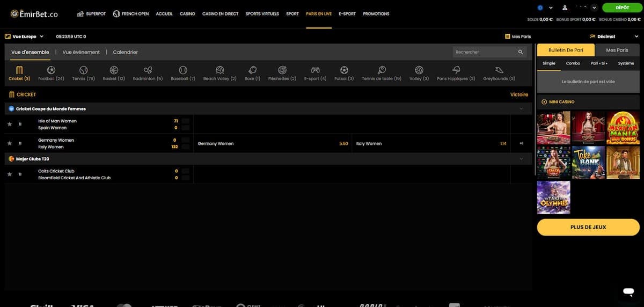Viewport: 644px width, 307px height.
Task: Click the green DÉPÔT button
Action: [x=622, y=8]
